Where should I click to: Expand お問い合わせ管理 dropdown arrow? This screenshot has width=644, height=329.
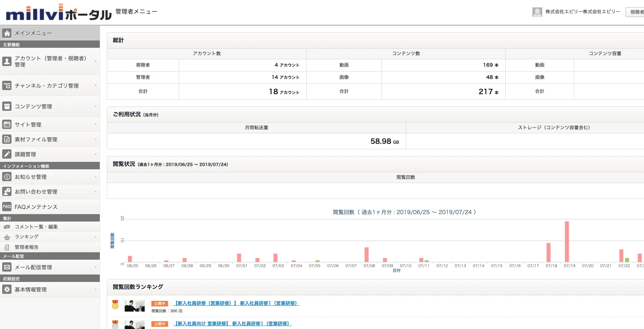pos(96,192)
